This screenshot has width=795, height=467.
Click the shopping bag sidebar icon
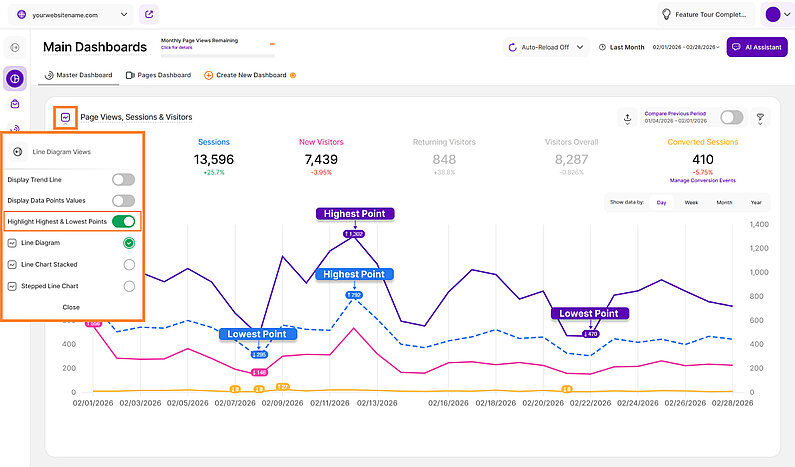point(15,103)
